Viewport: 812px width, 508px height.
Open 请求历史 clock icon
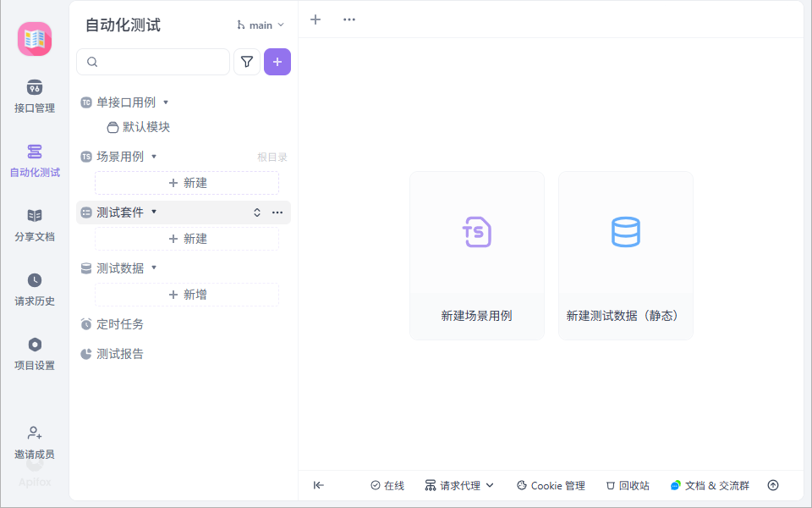coord(35,280)
